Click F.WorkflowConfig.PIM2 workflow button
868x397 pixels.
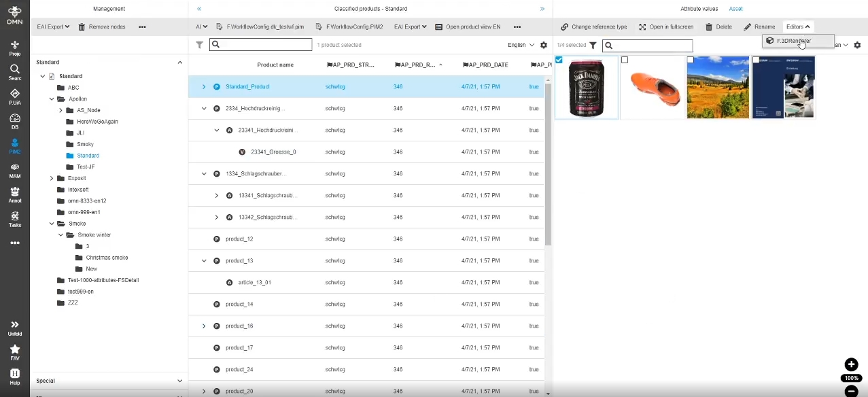[x=349, y=27]
